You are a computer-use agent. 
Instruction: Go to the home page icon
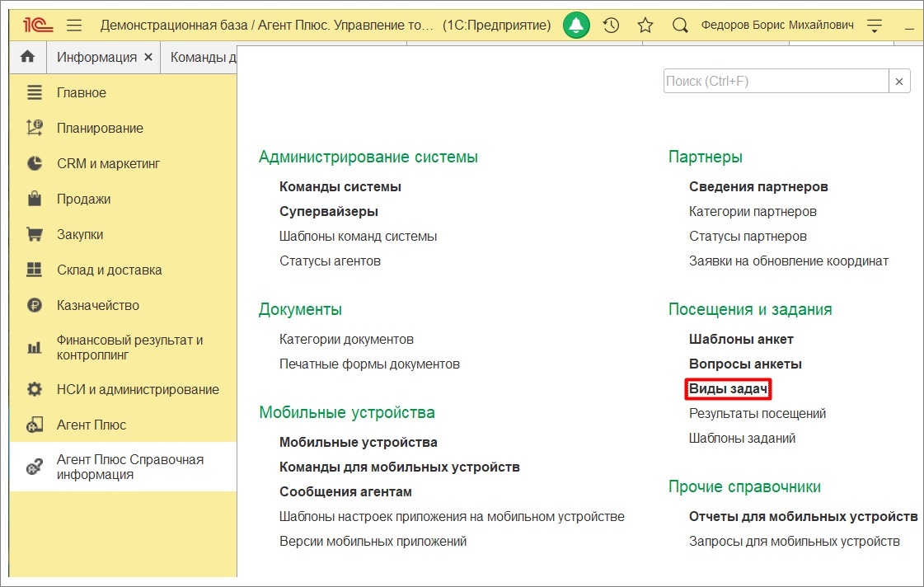click(x=28, y=57)
